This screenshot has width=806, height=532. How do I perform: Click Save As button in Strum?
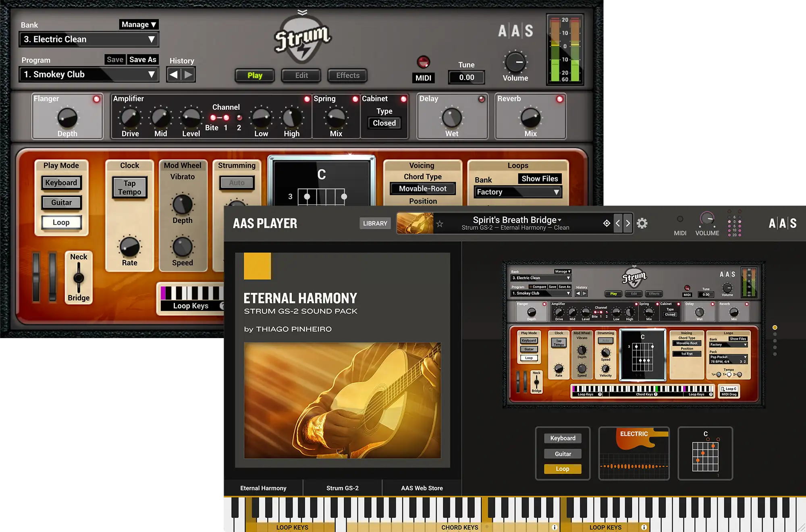coord(143,60)
